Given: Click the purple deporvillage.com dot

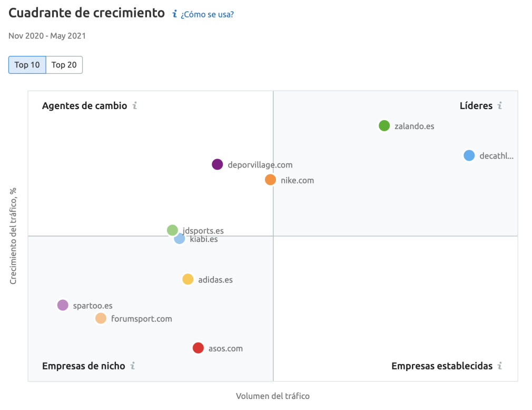Looking at the screenshot, I should 218,164.
